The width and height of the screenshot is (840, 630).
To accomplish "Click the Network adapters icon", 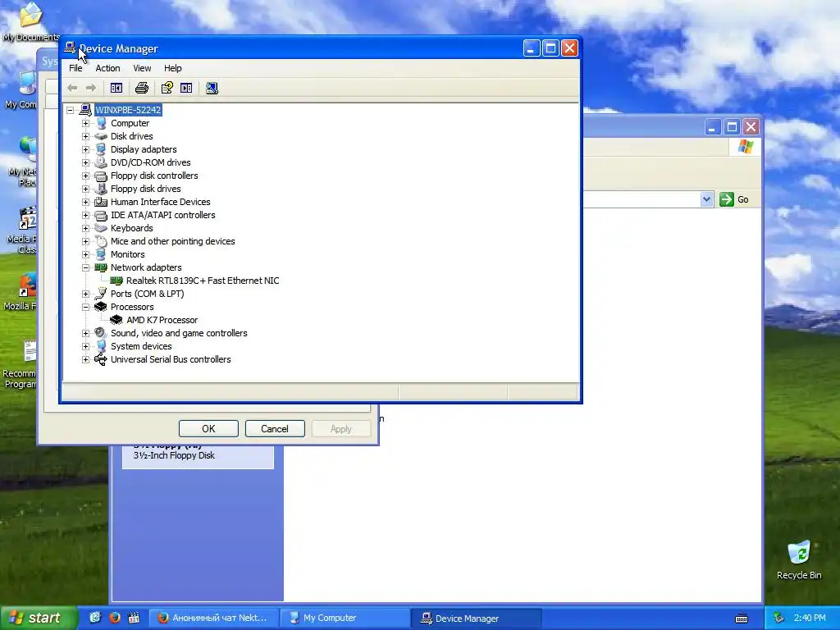I will (101, 267).
